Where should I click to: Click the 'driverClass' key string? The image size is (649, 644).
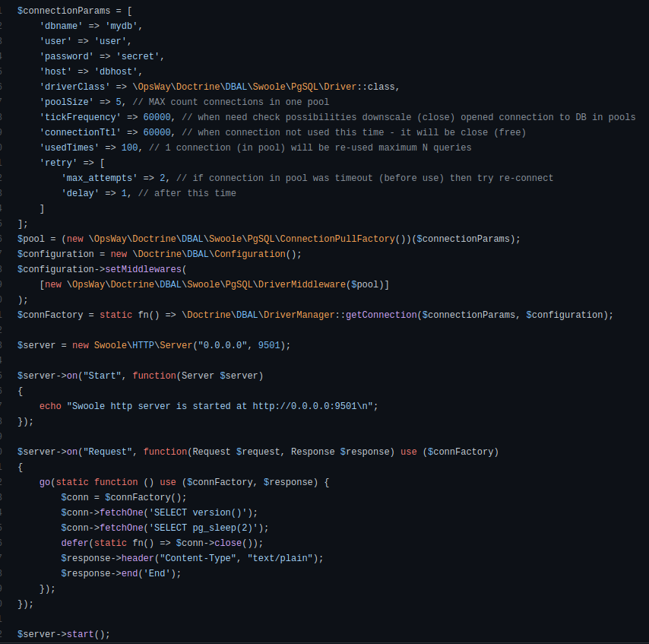(x=74, y=87)
